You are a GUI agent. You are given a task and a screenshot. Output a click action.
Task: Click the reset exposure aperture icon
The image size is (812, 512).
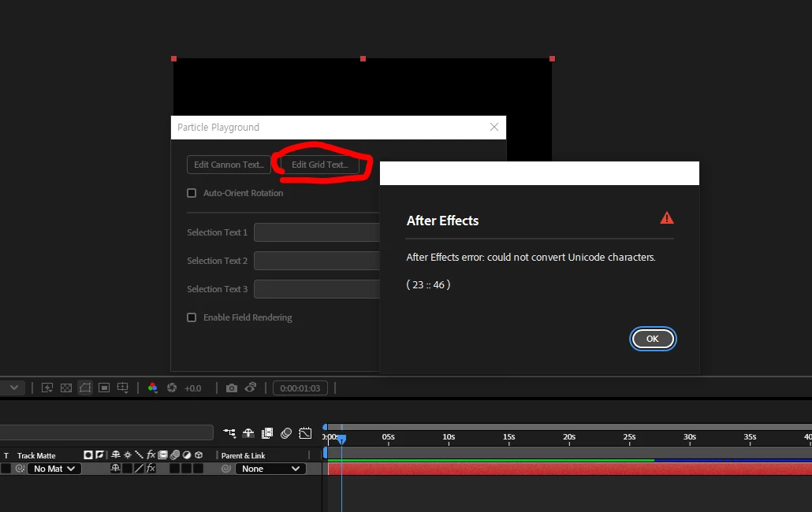point(172,388)
